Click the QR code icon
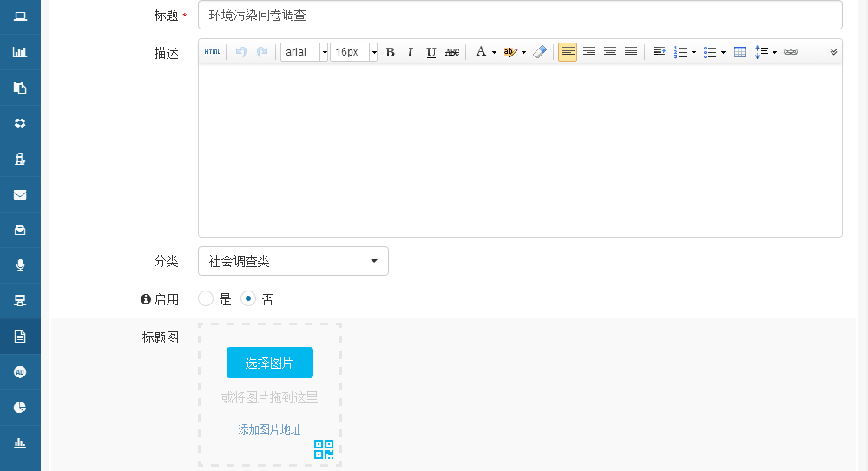The width and height of the screenshot is (868, 471). pos(324,449)
